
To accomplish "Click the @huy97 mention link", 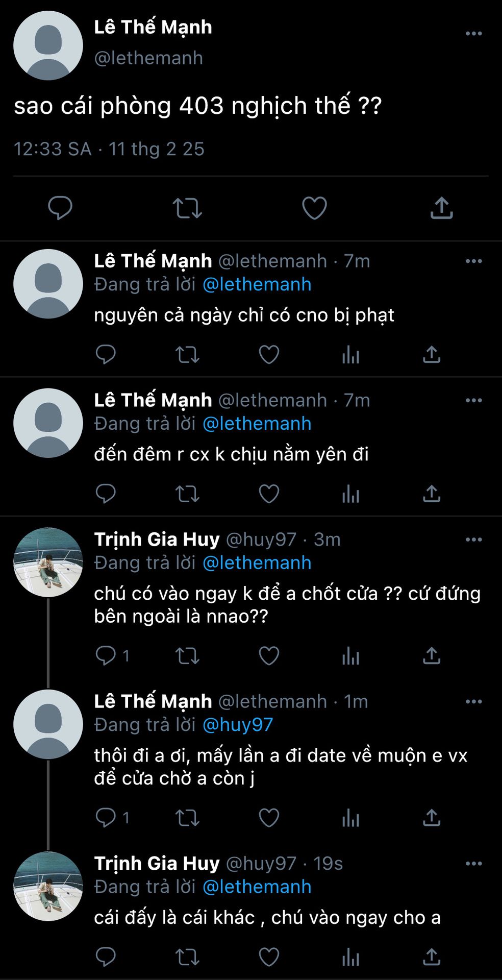I will coord(238,725).
